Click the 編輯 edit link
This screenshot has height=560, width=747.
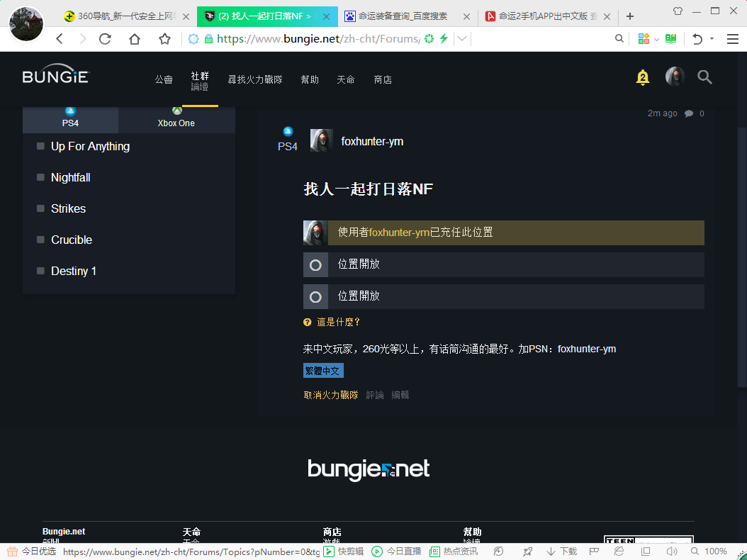400,395
